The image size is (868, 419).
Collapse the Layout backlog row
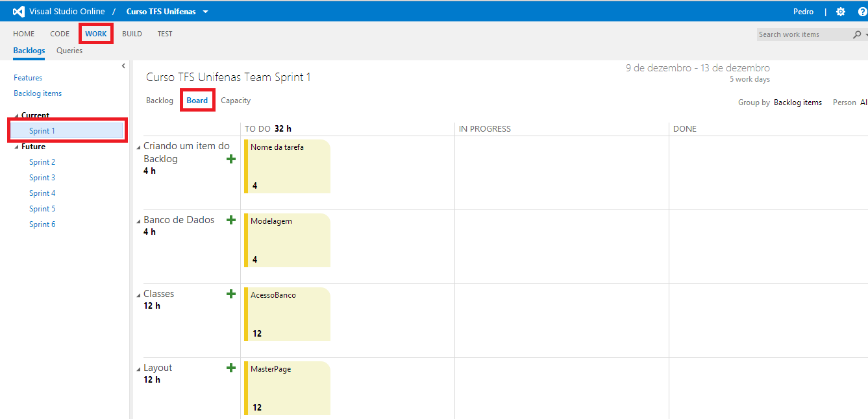tap(138, 369)
